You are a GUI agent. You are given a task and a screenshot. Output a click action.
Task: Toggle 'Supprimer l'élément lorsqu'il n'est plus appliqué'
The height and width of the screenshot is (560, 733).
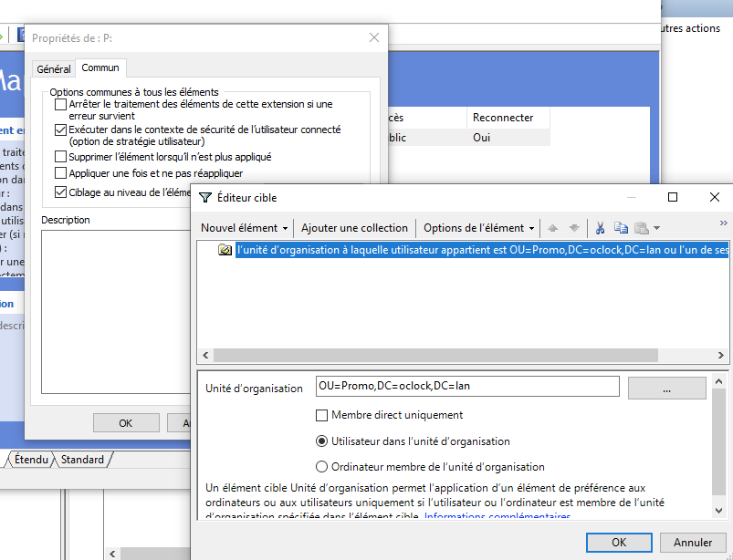click(x=61, y=157)
